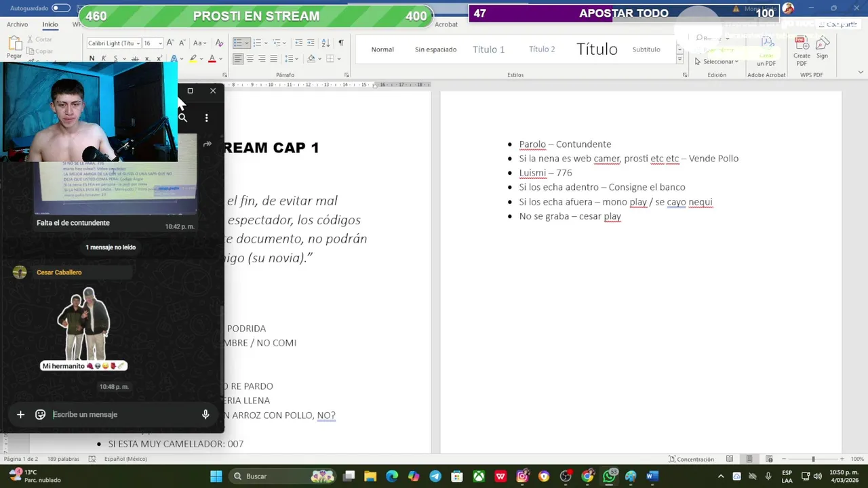Image resolution: width=868 pixels, height=488 pixels.
Task: Click the Copiar button
Action: click(39, 51)
